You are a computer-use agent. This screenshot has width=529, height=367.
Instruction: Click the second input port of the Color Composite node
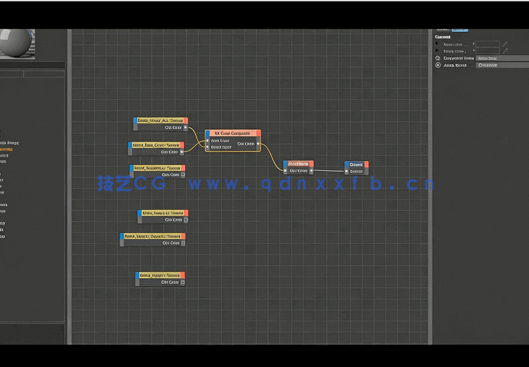tap(207, 147)
